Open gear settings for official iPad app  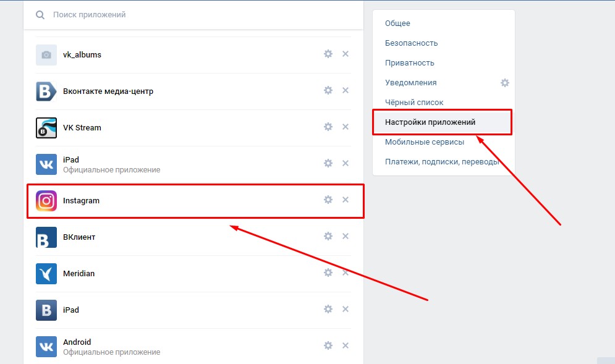pos(328,163)
